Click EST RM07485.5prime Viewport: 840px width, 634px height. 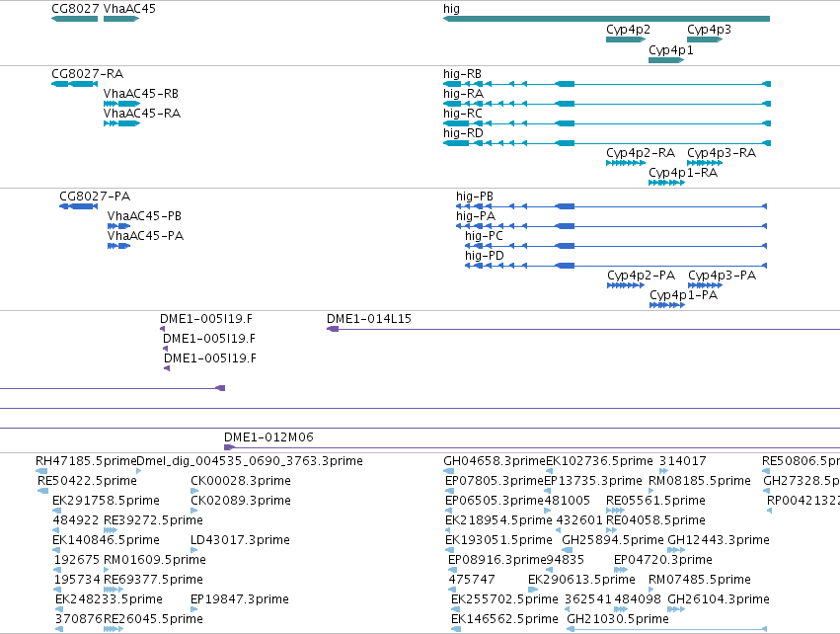(651, 590)
